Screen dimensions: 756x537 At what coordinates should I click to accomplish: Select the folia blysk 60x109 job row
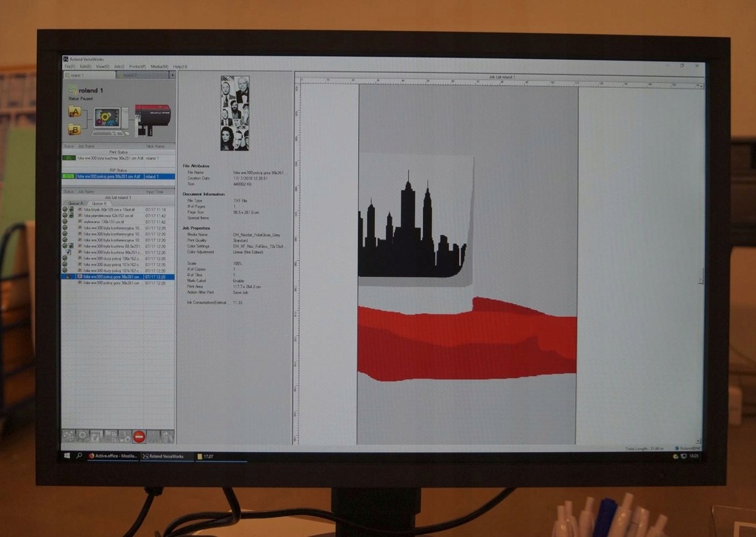pyautogui.click(x=118, y=210)
